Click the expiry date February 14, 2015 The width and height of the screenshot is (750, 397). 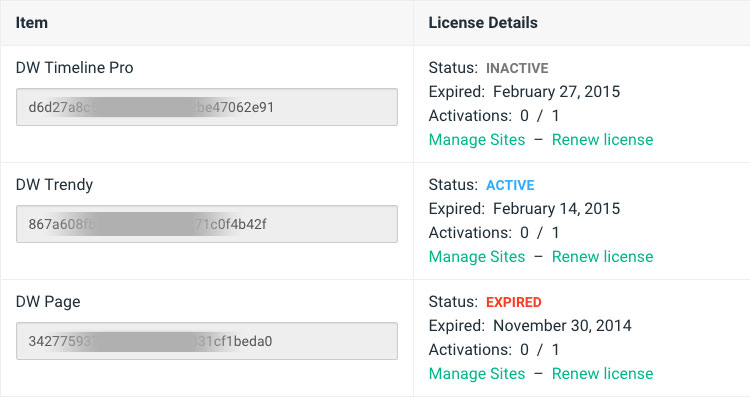coord(557,209)
